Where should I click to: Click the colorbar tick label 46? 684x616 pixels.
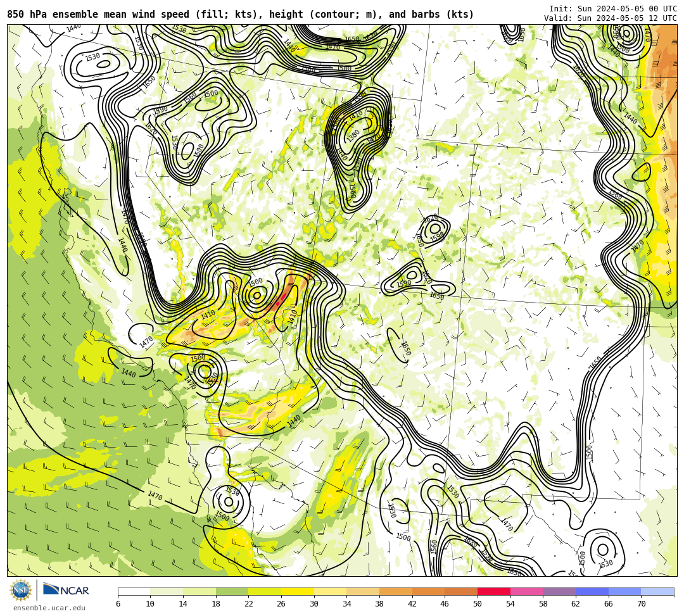pos(445,604)
